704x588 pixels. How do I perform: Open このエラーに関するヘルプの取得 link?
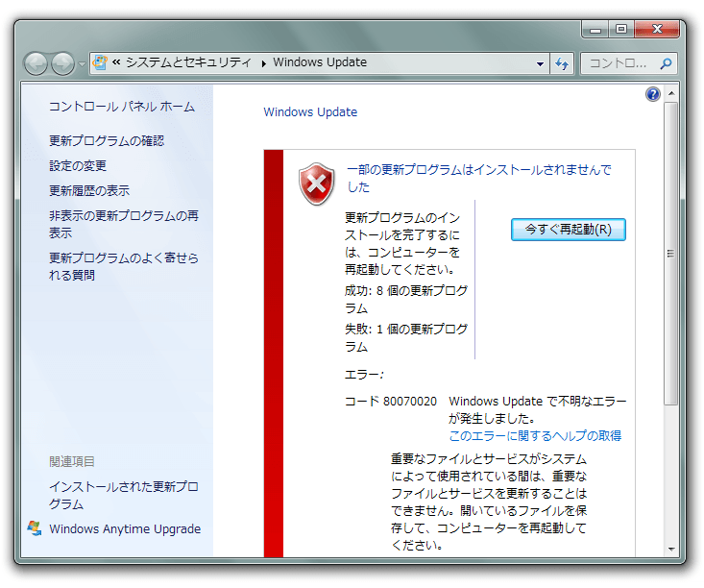pyautogui.click(x=535, y=436)
